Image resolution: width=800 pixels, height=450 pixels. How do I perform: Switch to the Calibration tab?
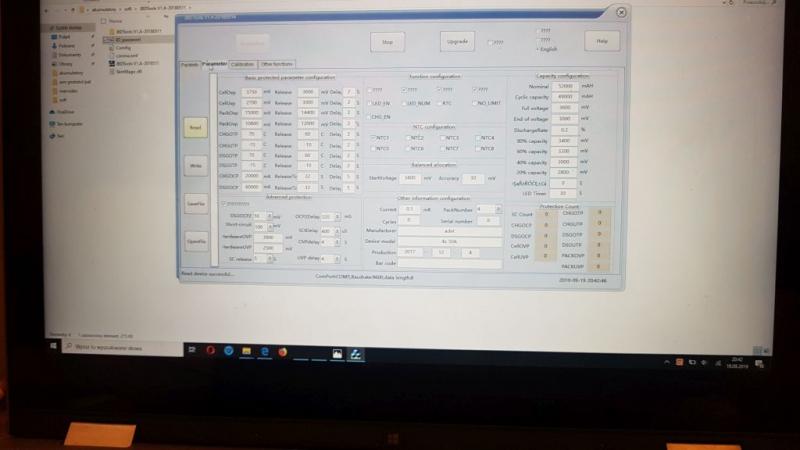242,64
